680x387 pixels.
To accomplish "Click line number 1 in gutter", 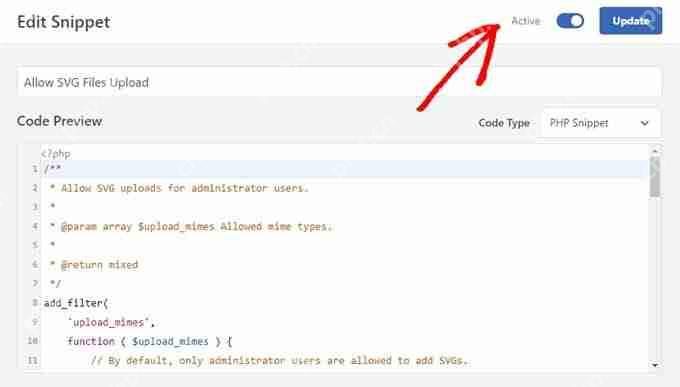I will [x=35, y=169].
